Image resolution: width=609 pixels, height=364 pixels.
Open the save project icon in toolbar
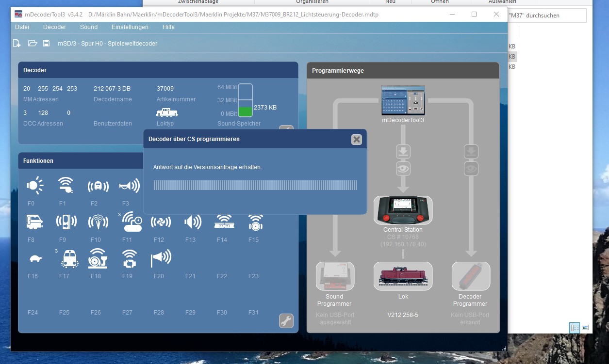(46, 44)
